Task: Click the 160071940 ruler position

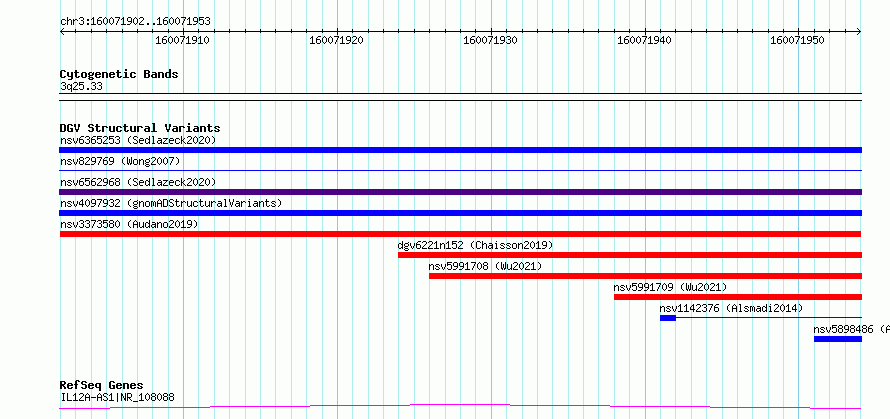Action: (x=644, y=40)
